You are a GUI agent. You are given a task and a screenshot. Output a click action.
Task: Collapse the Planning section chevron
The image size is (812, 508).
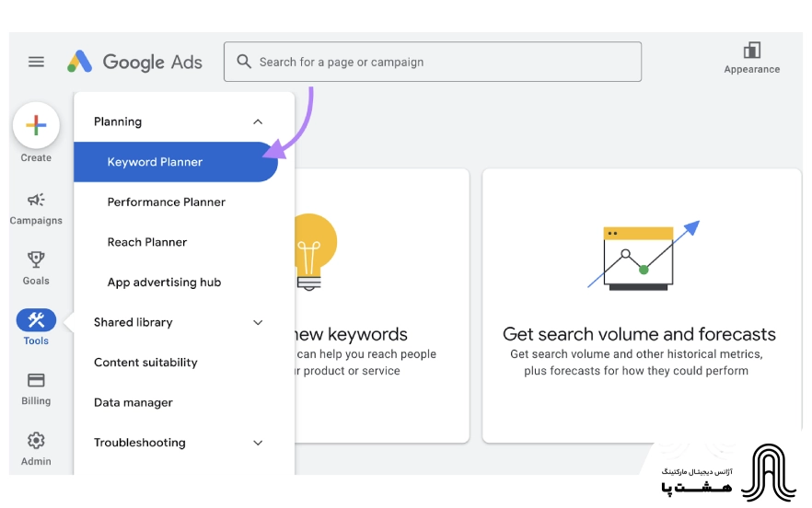click(258, 121)
